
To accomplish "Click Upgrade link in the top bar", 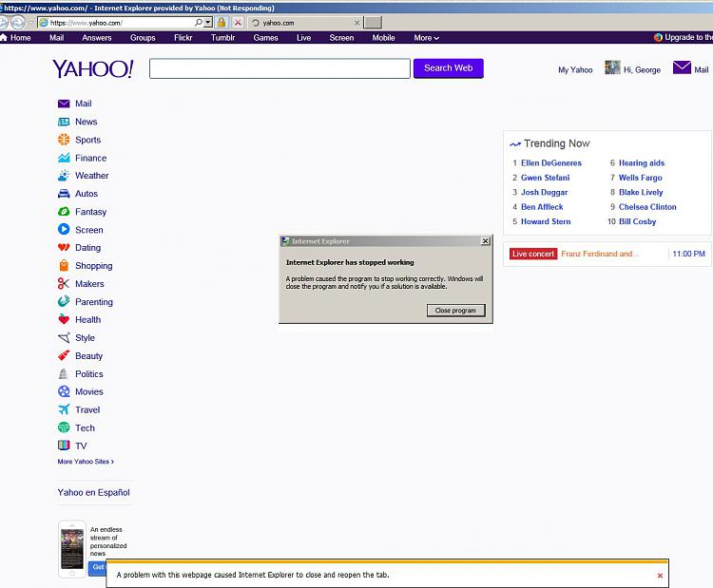I will (688, 37).
